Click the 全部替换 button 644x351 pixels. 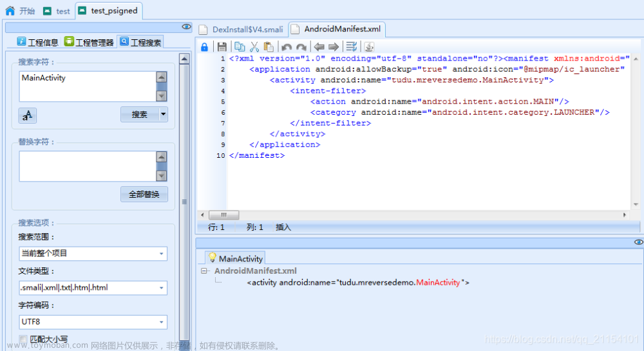tap(144, 194)
